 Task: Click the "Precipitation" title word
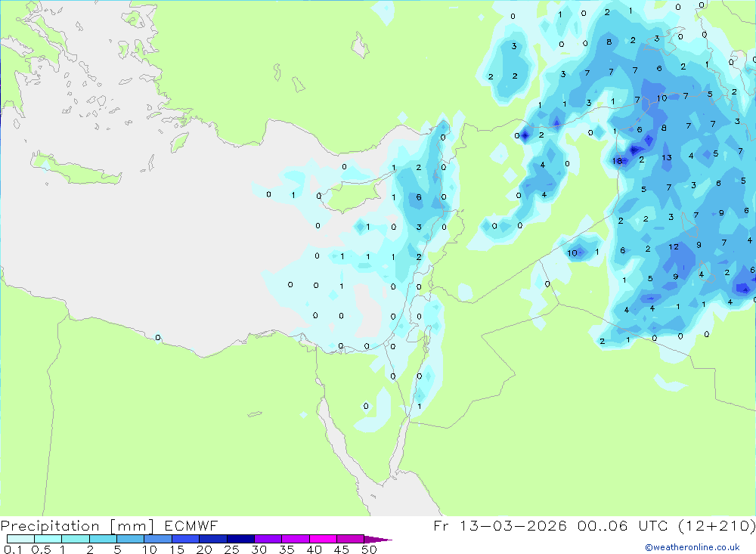tap(50, 526)
